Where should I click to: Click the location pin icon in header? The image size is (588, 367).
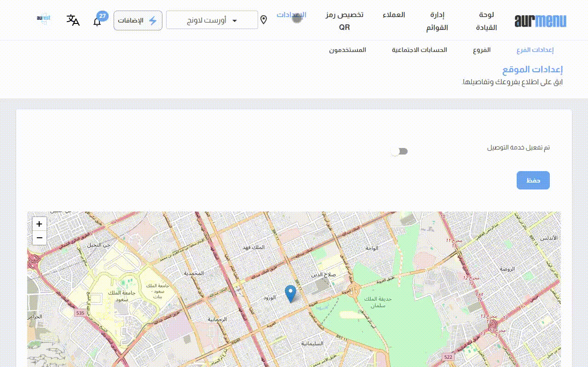point(264,20)
